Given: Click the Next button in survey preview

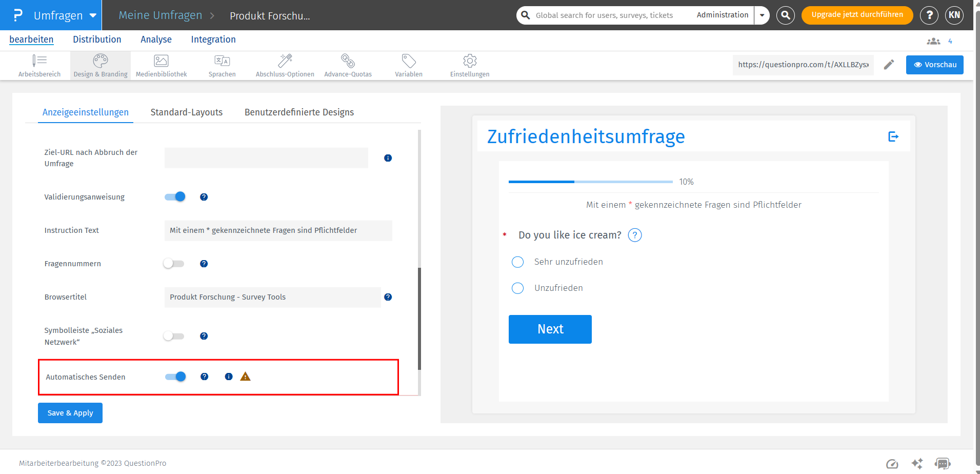Looking at the screenshot, I should click(x=550, y=329).
